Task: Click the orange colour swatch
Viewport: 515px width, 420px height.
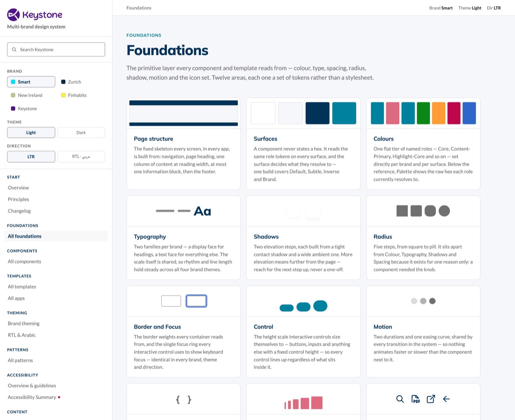Action: [x=438, y=113]
